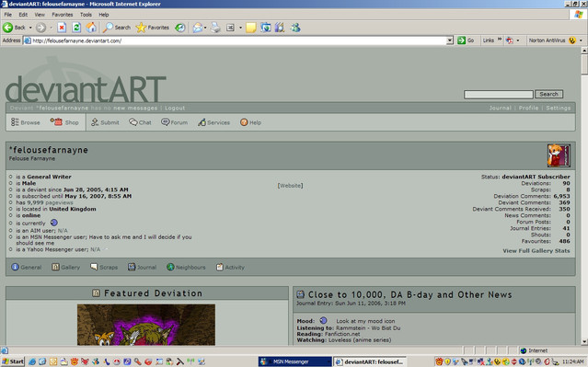The image size is (588, 367).
Task: Expand the address bar dropdown arrow
Action: (450, 40)
